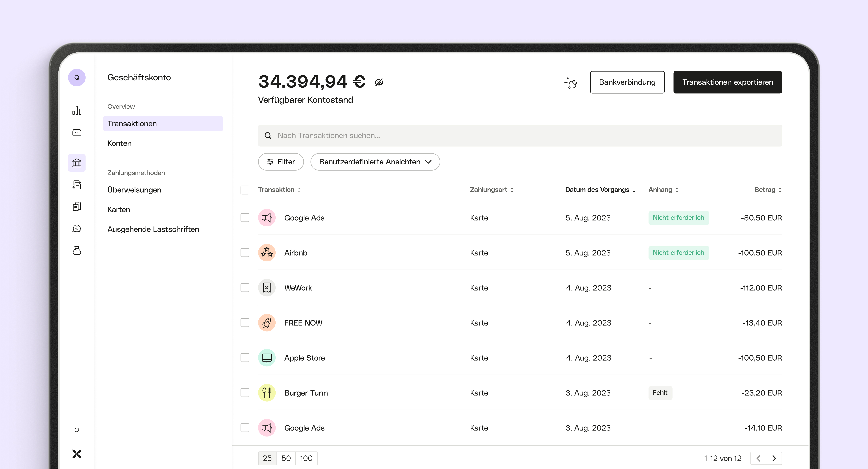Screen dimensions: 868x469
Task: Click the Transaktionen exportieren button
Action: (727, 82)
